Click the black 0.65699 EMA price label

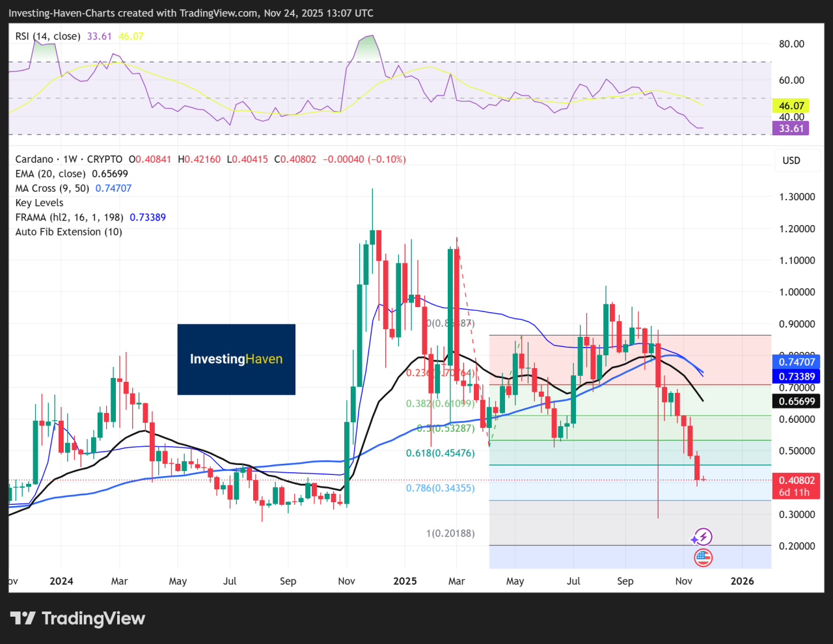point(795,401)
